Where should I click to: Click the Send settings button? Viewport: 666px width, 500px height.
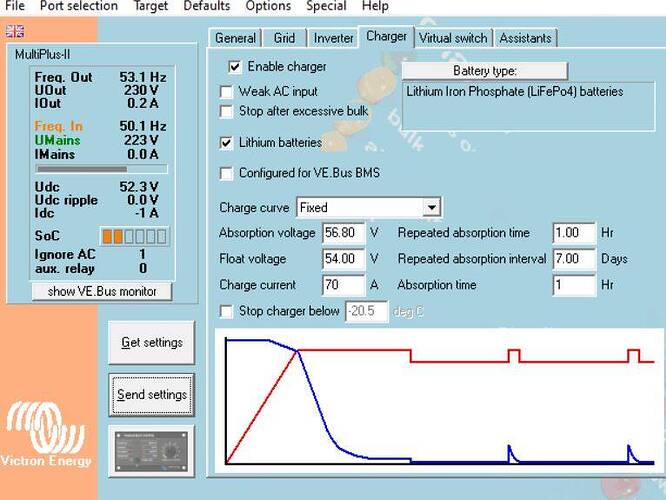click(152, 395)
